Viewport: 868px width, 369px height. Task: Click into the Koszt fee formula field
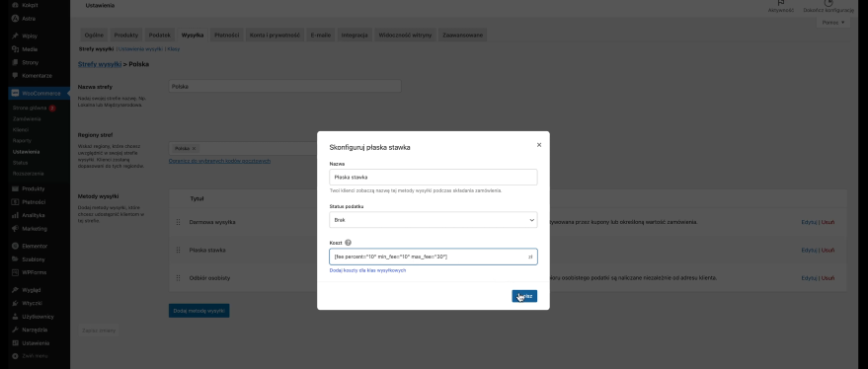coord(433,257)
